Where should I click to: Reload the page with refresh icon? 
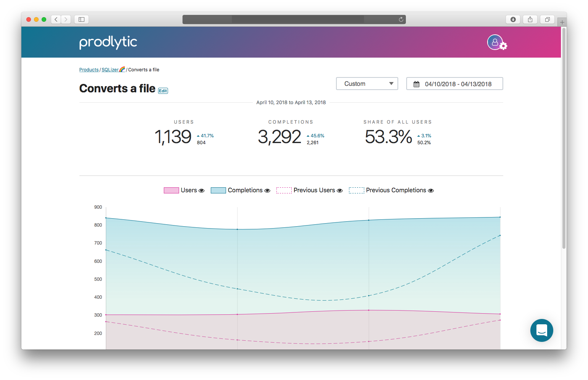pyautogui.click(x=401, y=19)
